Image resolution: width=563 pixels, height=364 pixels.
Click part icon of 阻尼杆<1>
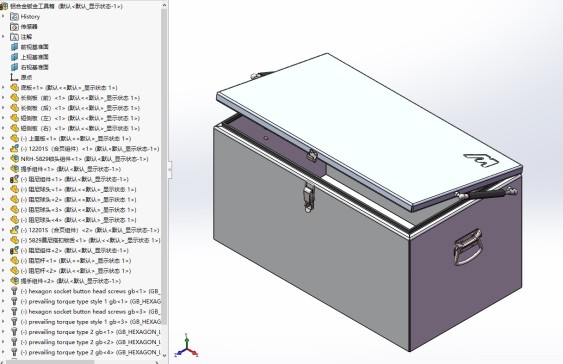pyautogui.click(x=14, y=260)
